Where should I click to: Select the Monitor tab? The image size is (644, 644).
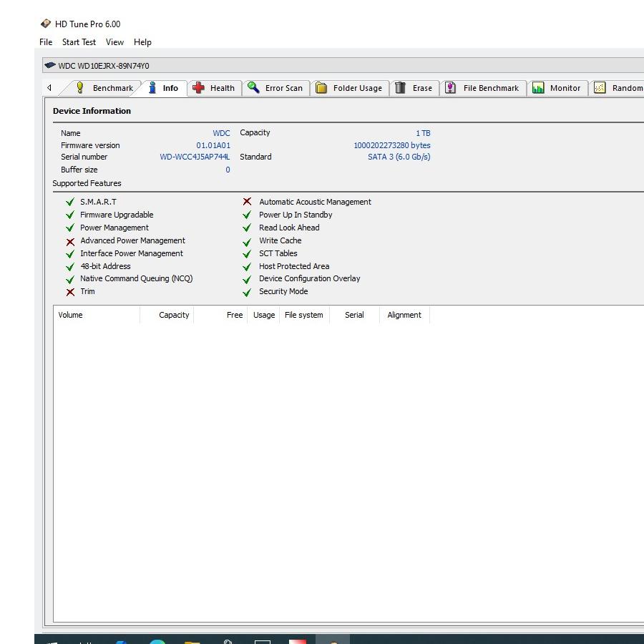557,88
